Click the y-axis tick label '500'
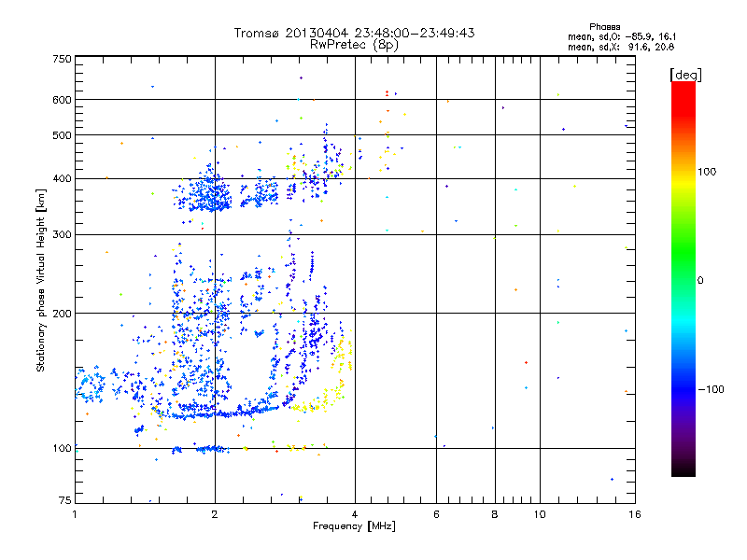 (x=62, y=135)
